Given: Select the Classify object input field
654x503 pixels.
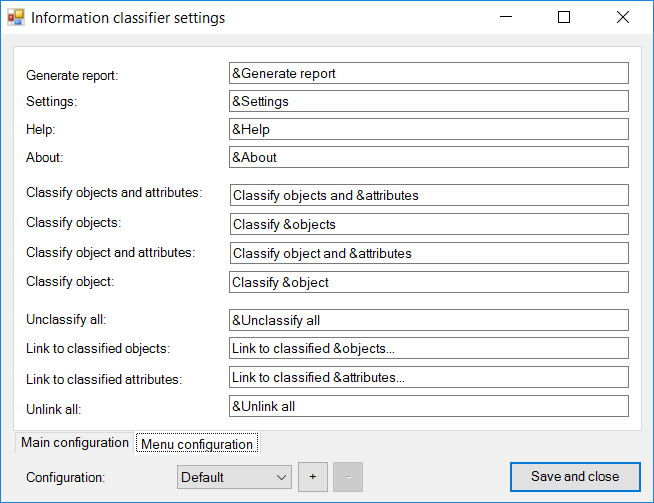Looking at the screenshot, I should [428, 282].
